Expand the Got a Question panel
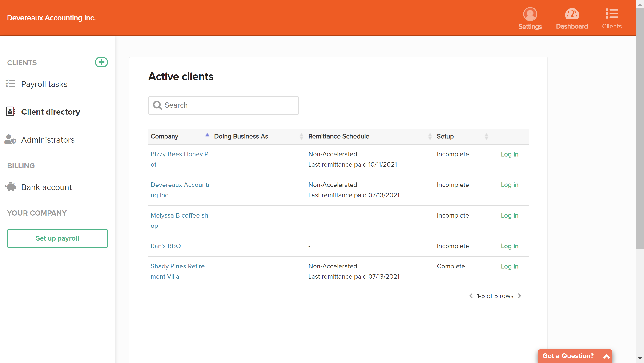 tap(606, 356)
